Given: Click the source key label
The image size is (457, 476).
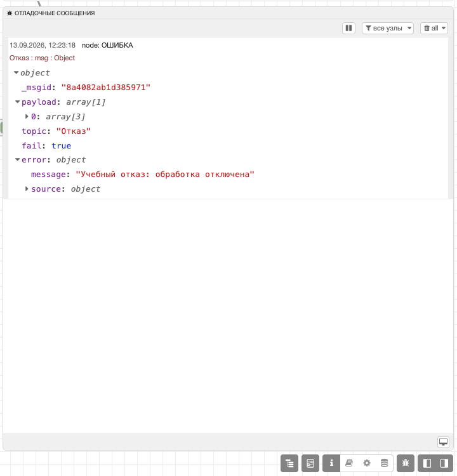Looking at the screenshot, I should pyautogui.click(x=46, y=189).
